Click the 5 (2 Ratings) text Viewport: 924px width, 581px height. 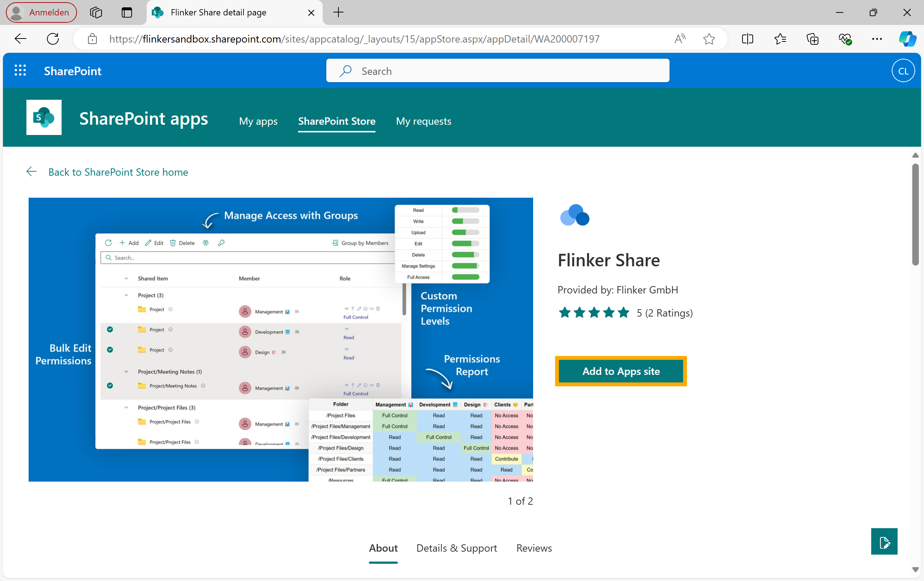(665, 313)
